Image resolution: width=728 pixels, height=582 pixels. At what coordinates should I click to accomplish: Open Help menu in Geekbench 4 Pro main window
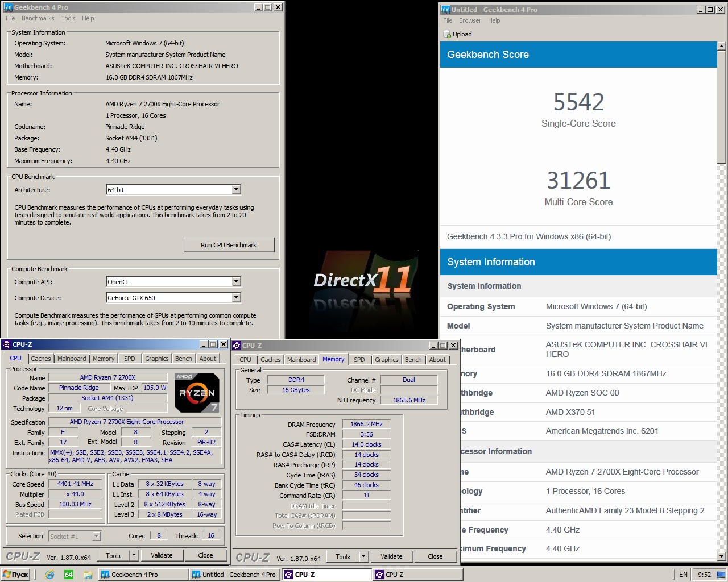[88, 18]
